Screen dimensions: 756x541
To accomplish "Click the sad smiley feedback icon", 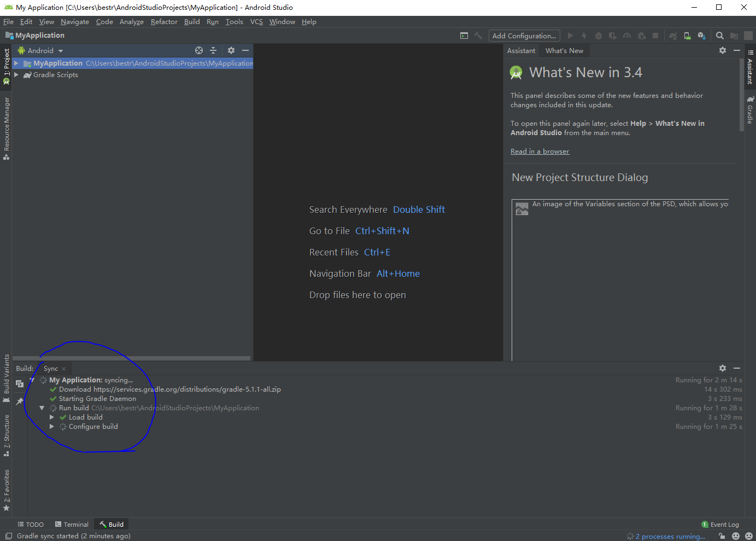I will coord(749,536).
